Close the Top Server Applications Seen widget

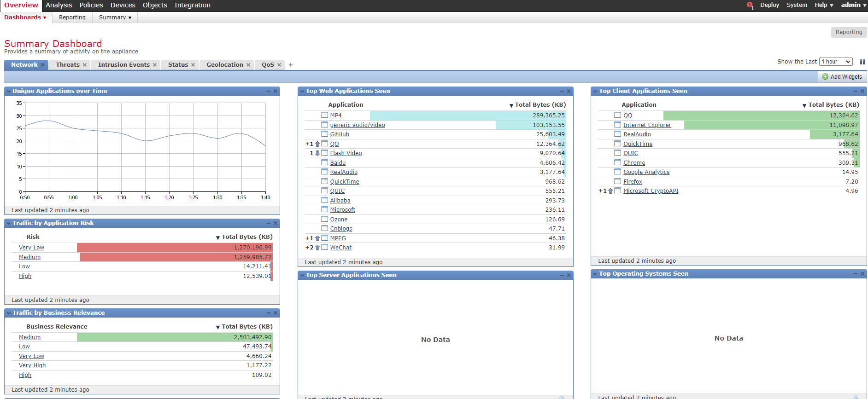(x=569, y=275)
